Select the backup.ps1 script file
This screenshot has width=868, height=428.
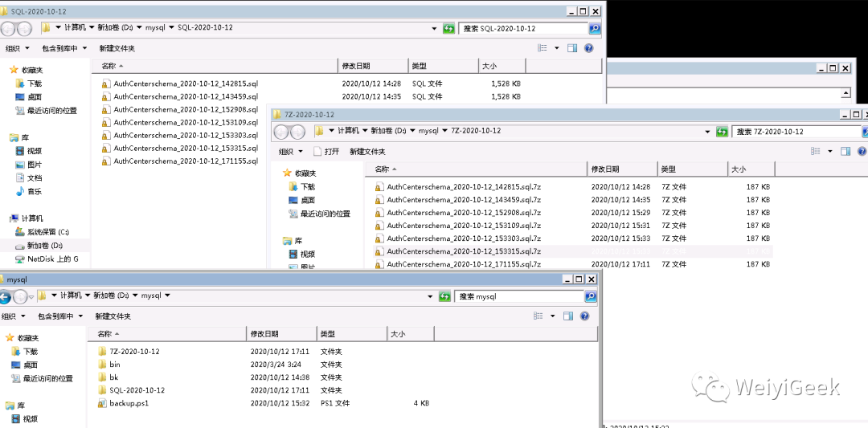124,404
